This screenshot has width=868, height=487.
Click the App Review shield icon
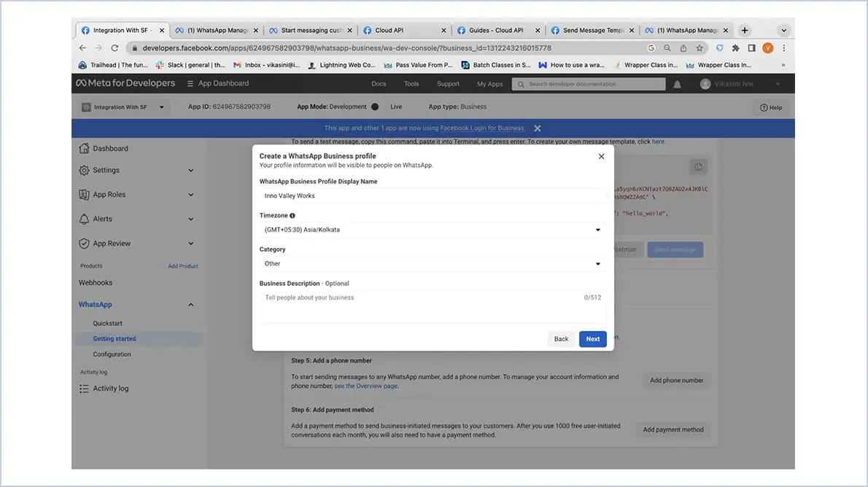[x=84, y=243]
